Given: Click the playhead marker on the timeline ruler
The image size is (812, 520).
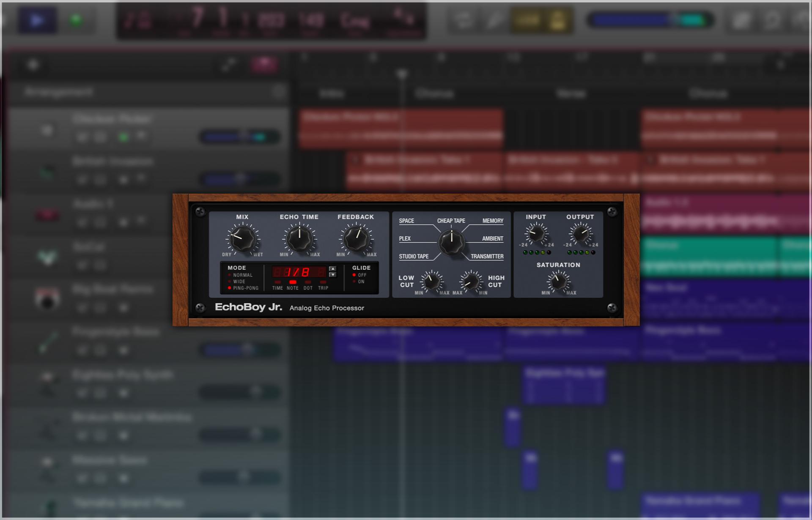Looking at the screenshot, I should click(402, 74).
